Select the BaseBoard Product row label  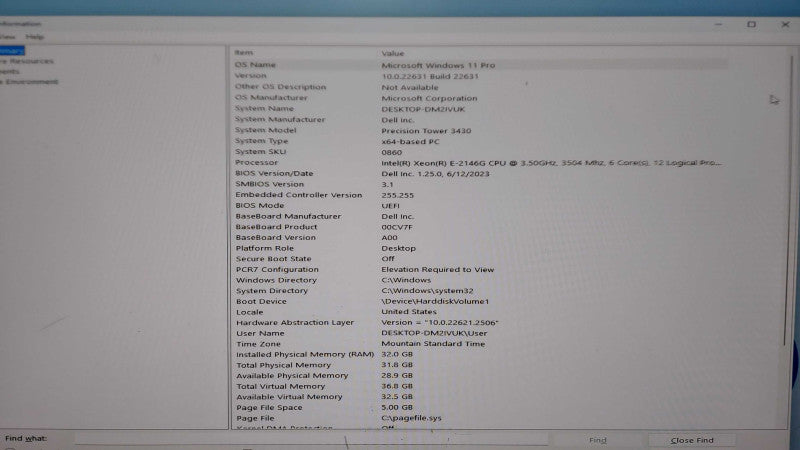coord(276,227)
